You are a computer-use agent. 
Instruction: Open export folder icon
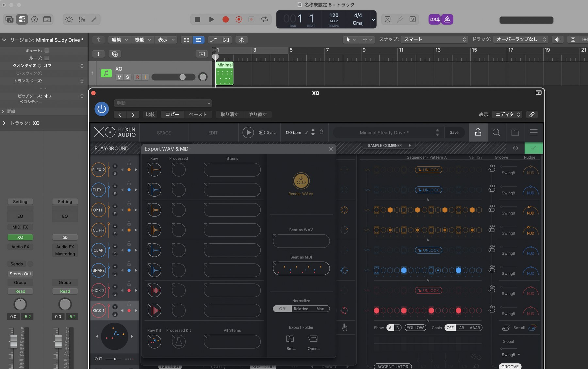313,339
